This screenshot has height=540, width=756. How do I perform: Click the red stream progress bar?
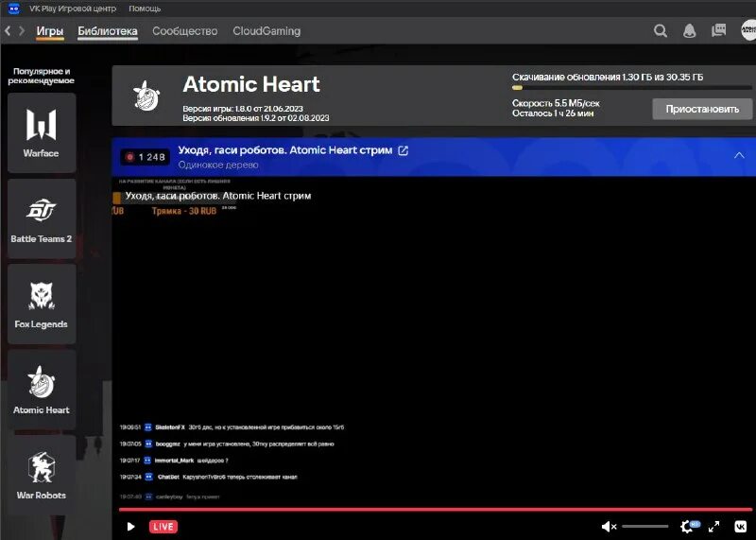click(x=436, y=509)
